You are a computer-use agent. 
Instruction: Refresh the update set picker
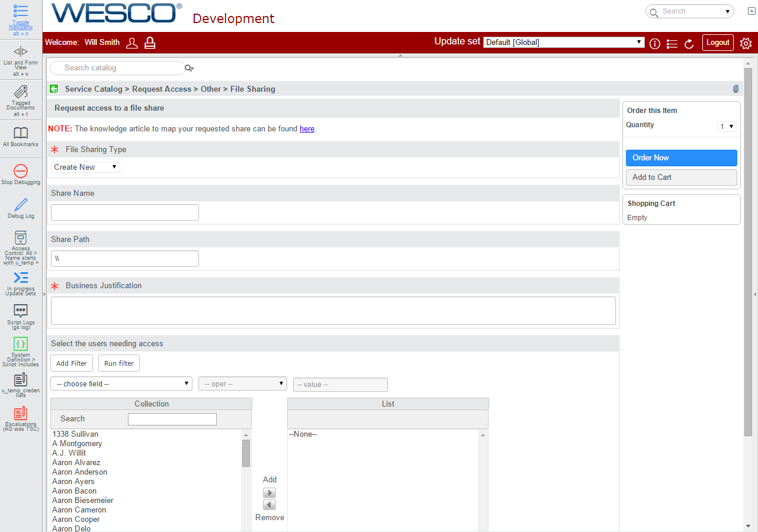pos(689,44)
